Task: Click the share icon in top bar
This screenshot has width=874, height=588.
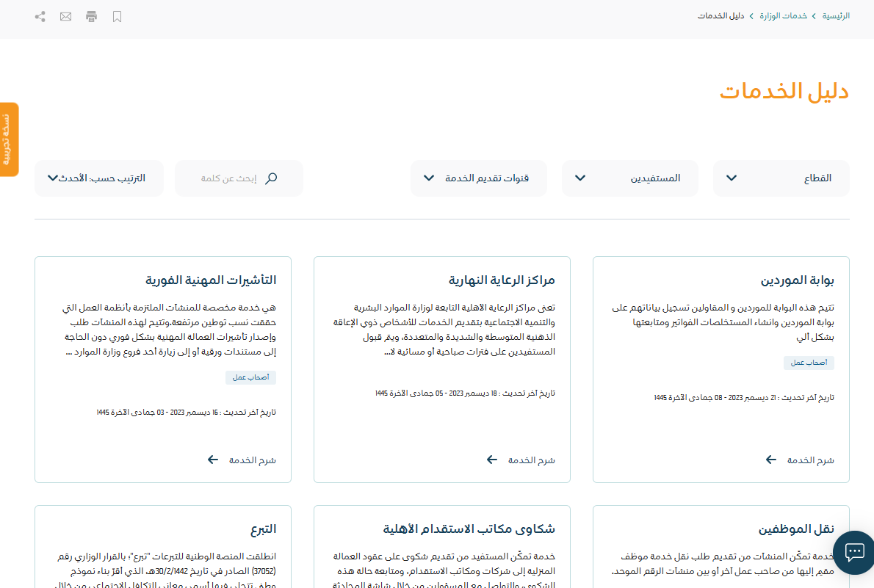Action: point(40,16)
